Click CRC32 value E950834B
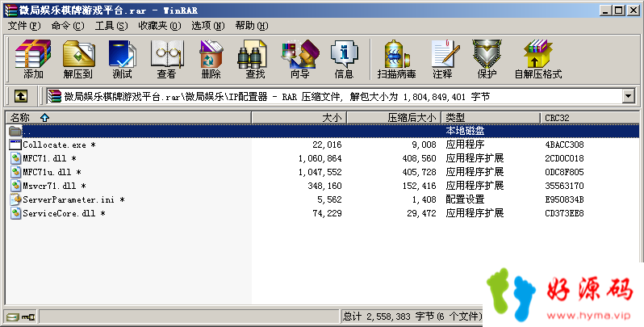The height and width of the screenshot is (327, 644). (x=564, y=199)
